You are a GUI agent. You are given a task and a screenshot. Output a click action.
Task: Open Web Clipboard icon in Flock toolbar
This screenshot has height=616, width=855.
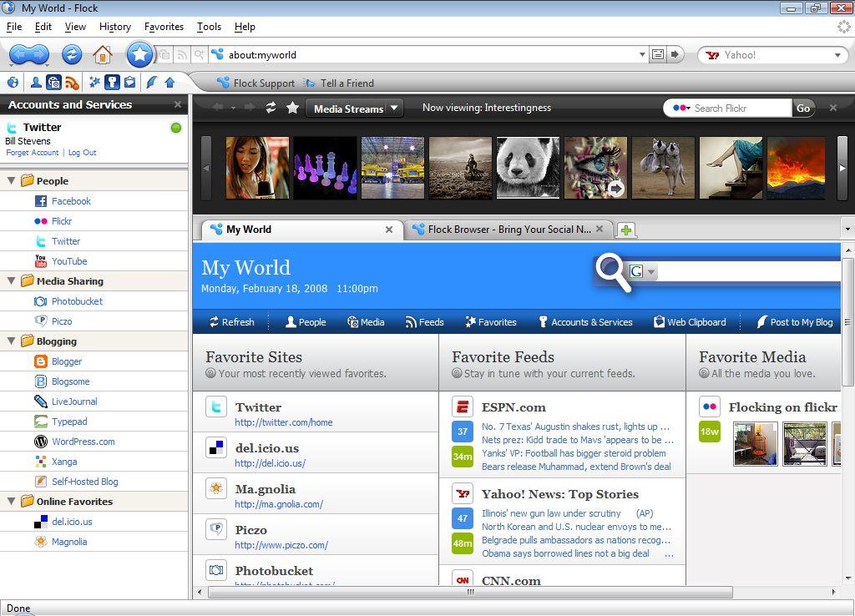click(129, 83)
